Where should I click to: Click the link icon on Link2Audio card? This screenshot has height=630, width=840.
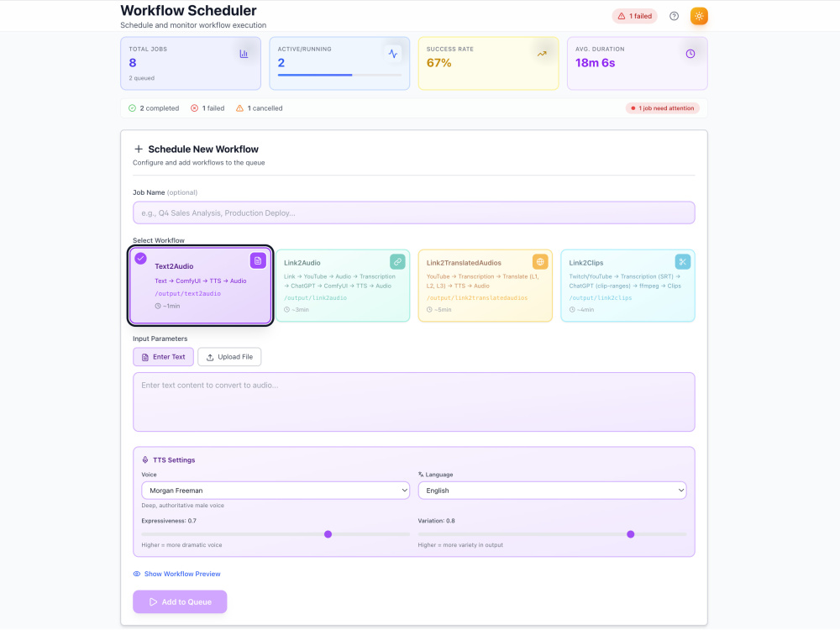click(397, 262)
